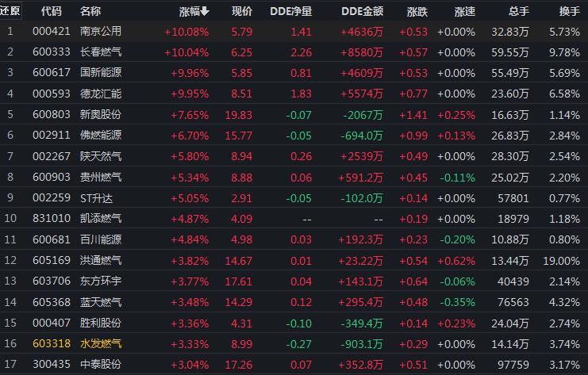Sort by the 涨速 column
Screen dimensions: 588x375
[x=465, y=12]
